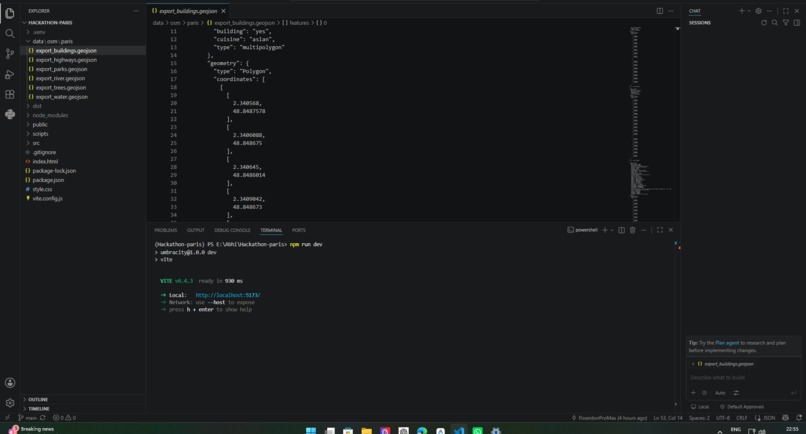Click the editor minimap
The height and width of the screenshot is (434, 806).
point(649,123)
